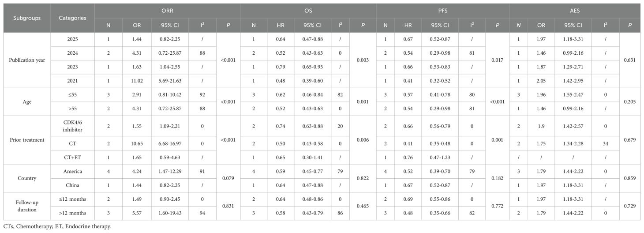Click the Age subgroup cell

(x=25, y=101)
